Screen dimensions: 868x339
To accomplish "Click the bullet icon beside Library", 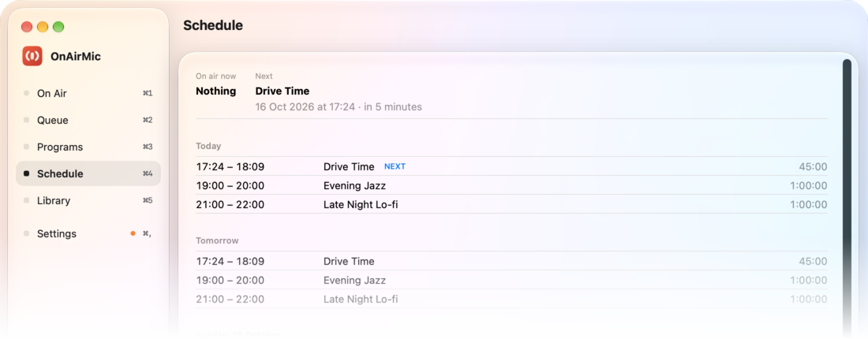I will tap(27, 200).
